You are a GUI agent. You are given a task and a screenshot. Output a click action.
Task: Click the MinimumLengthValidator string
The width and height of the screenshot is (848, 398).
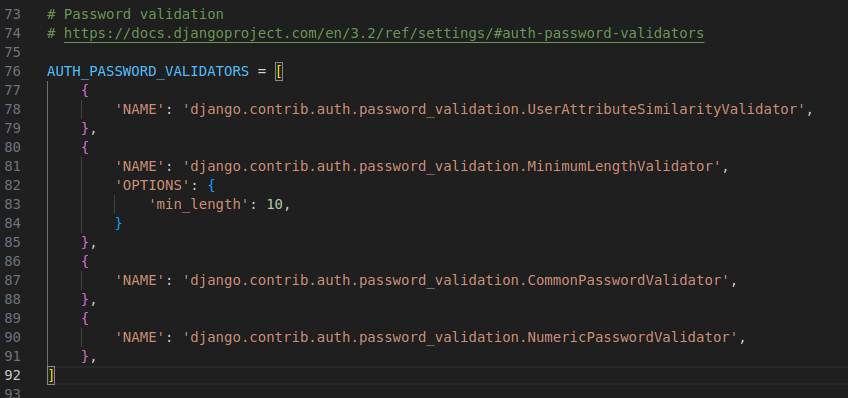coord(452,167)
